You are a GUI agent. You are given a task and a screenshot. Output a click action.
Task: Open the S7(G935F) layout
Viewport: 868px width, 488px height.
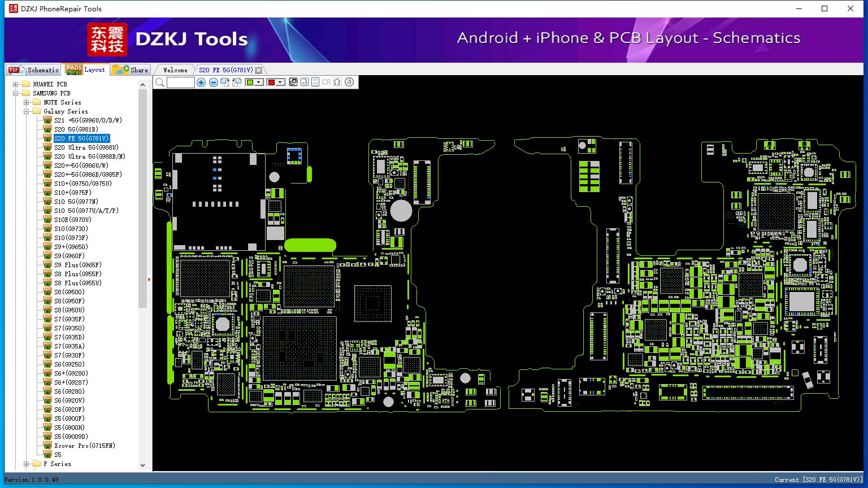[70, 319]
